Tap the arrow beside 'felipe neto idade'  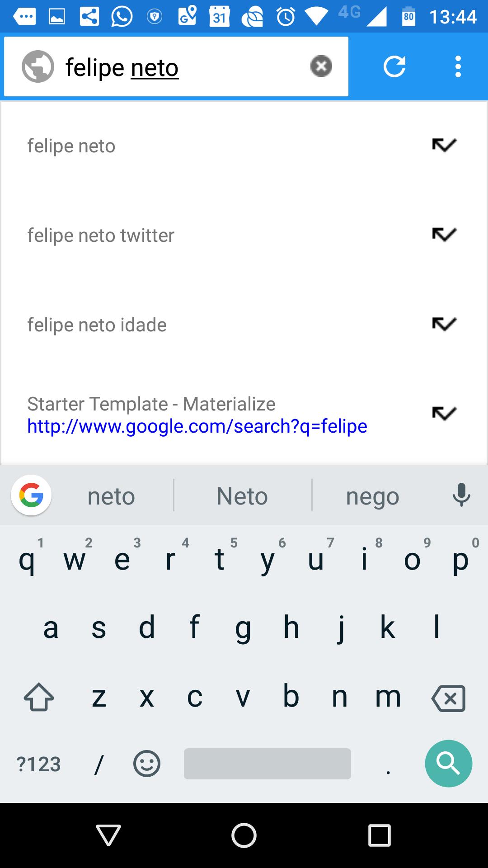443,324
